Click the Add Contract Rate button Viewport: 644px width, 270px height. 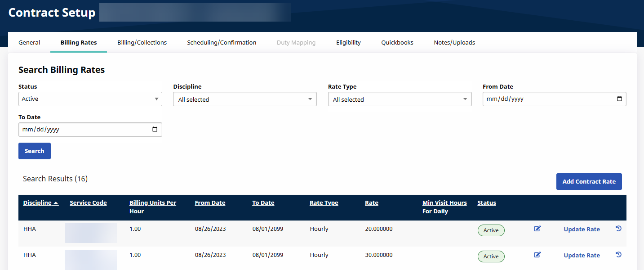(589, 181)
